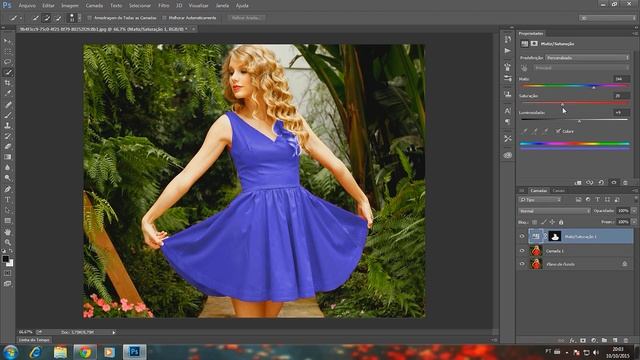Delete adjustment trash icon in Properties
The height and width of the screenshot is (360, 640).
(x=625, y=183)
